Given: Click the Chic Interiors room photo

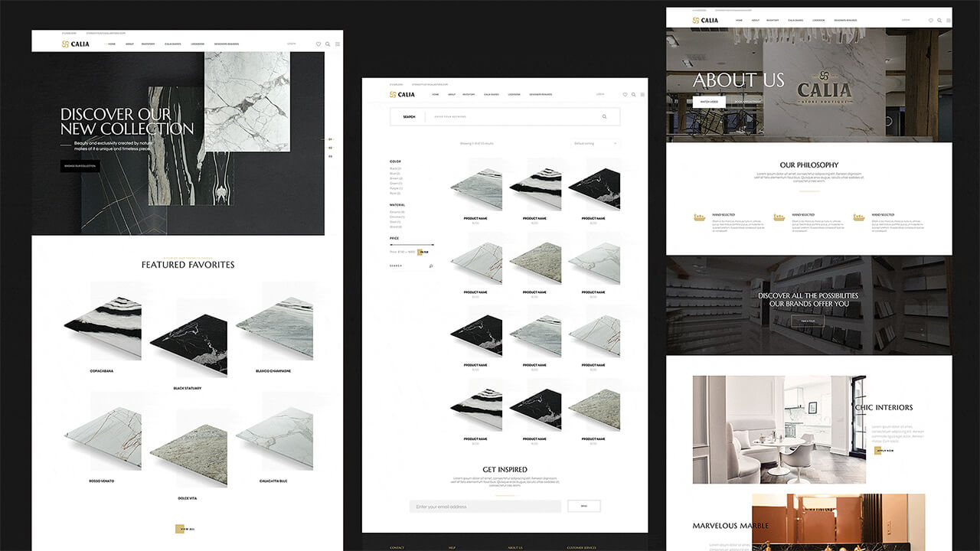Looking at the screenshot, I should [x=779, y=429].
